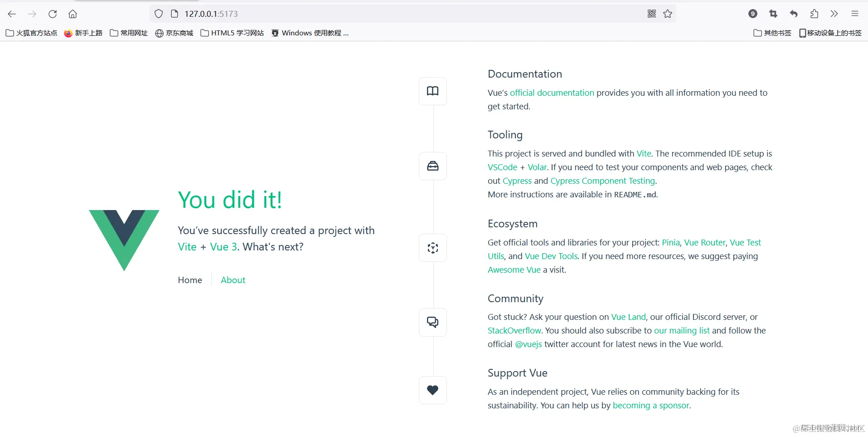
Task: Click the Ecosystem heading
Action: [x=513, y=224]
